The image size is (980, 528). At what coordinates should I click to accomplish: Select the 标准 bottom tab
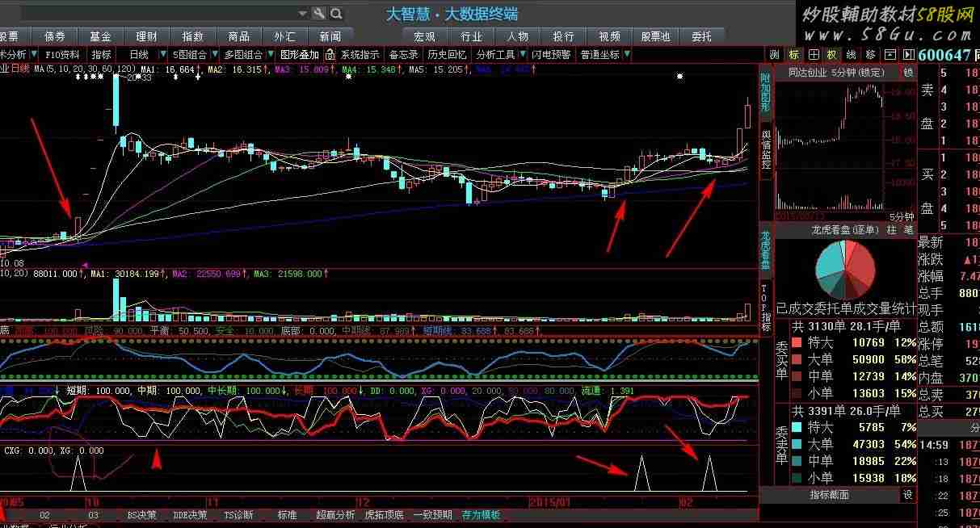tap(287, 515)
